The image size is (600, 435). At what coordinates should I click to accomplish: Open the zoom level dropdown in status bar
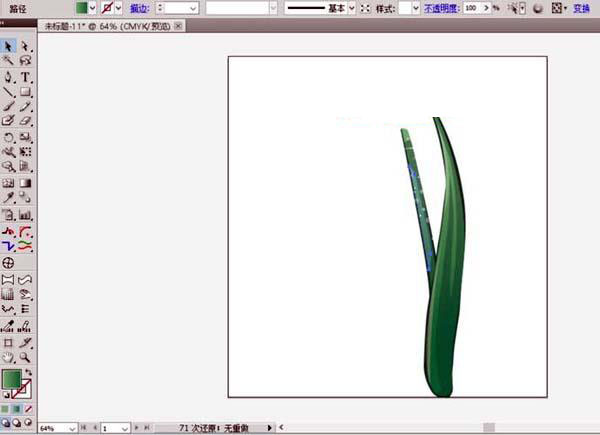click(x=72, y=428)
